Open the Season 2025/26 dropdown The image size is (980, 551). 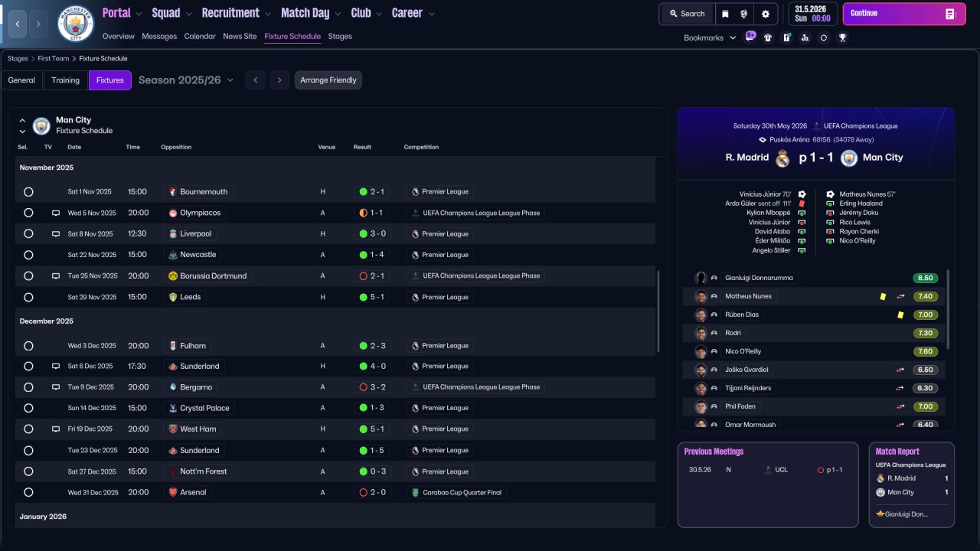point(186,80)
